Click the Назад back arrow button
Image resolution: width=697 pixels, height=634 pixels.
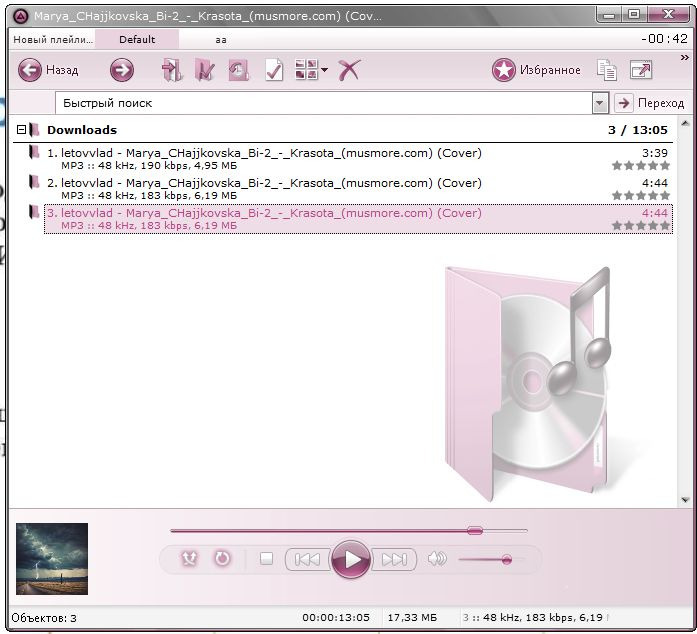(30, 70)
